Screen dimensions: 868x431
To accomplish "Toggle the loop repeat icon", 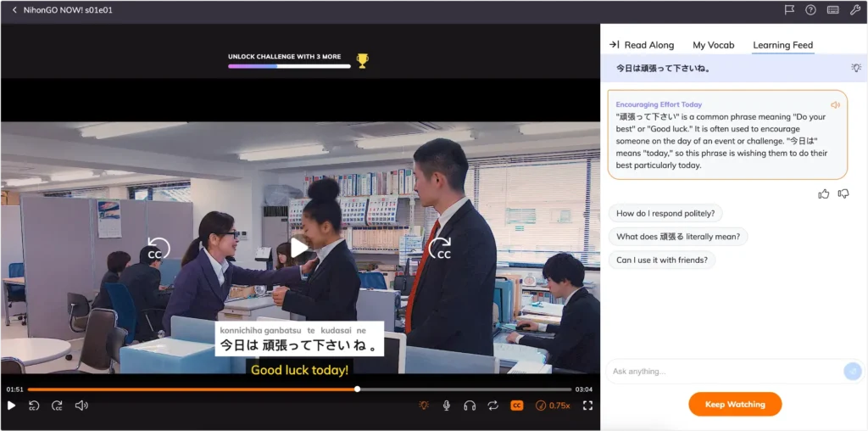I will (x=492, y=406).
